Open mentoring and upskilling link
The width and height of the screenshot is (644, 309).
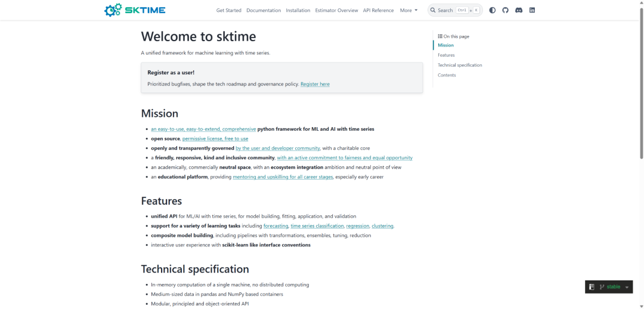click(283, 177)
